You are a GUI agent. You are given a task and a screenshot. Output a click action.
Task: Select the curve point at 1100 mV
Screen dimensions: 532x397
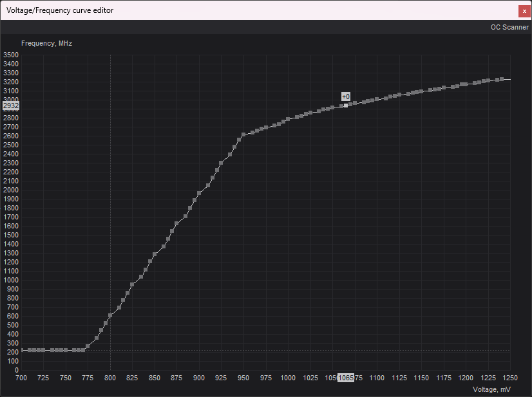click(x=377, y=100)
